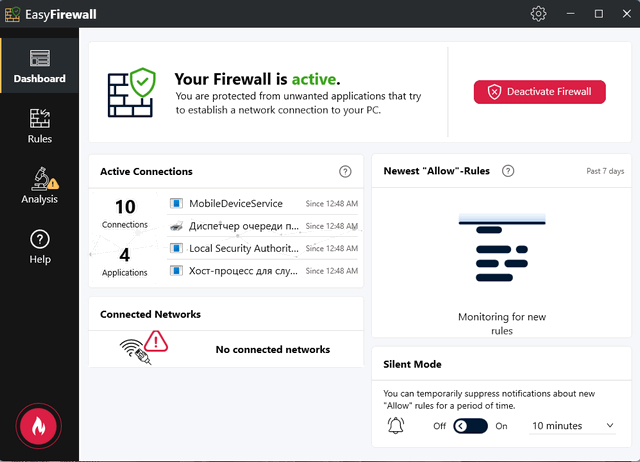The image size is (640, 462).
Task: Select the MobileDeviceService connection entry
Action: (x=236, y=204)
